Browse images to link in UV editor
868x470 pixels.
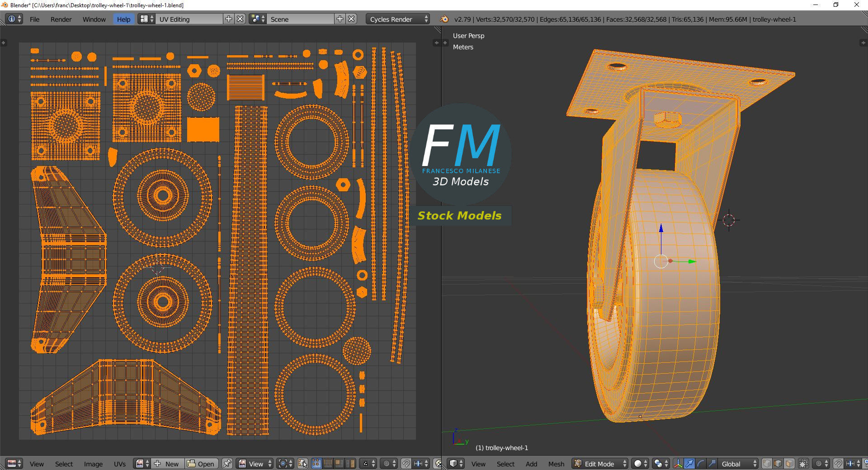(142, 464)
